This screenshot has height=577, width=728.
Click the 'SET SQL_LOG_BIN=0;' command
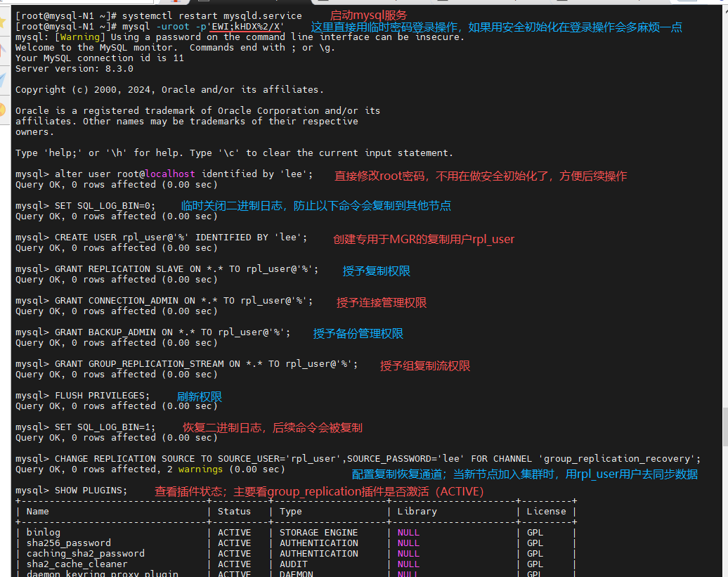[105, 206]
